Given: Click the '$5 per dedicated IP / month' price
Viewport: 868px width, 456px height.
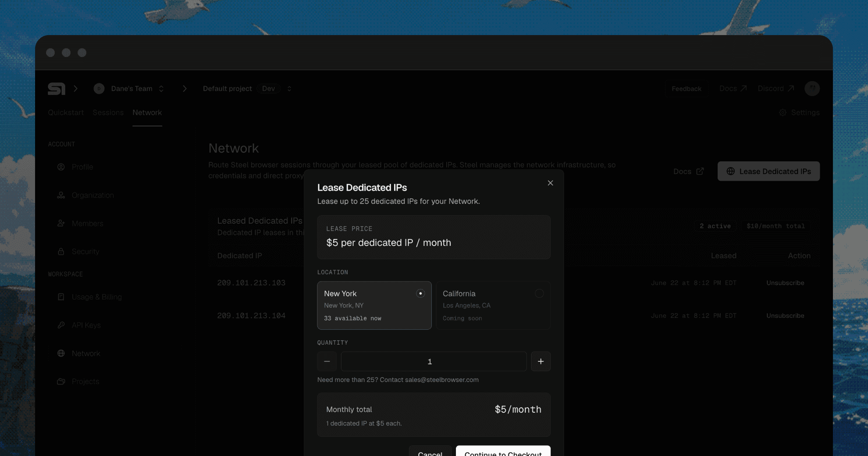Looking at the screenshot, I should [388, 243].
